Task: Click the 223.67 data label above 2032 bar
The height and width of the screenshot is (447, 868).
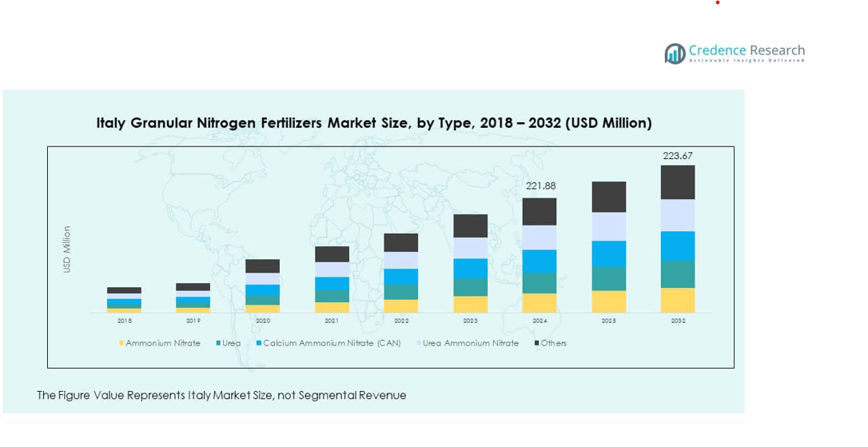Action: (677, 156)
